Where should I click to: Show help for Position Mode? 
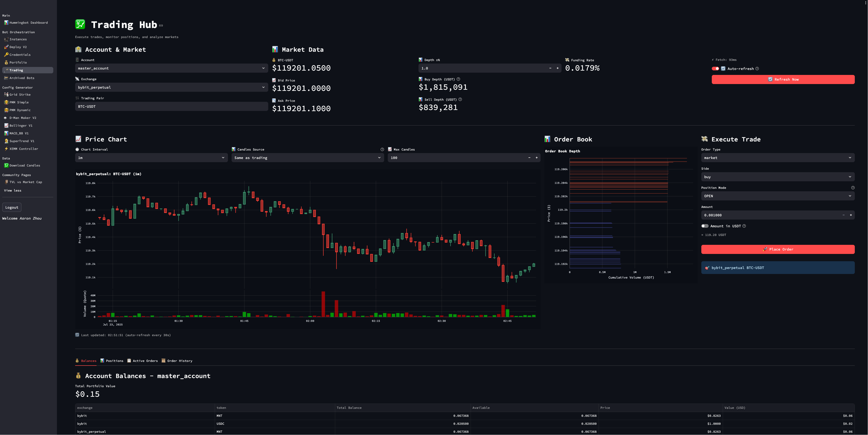coord(853,188)
